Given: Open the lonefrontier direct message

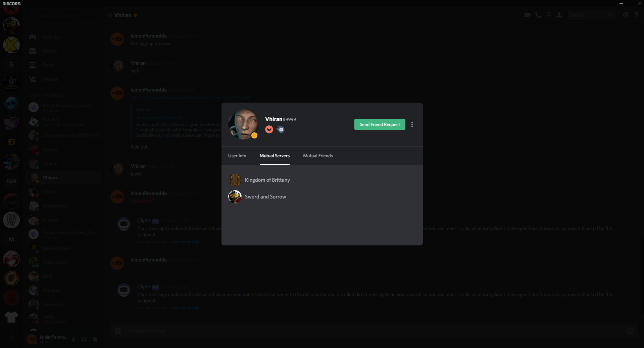Looking at the screenshot, I should click(63, 206).
